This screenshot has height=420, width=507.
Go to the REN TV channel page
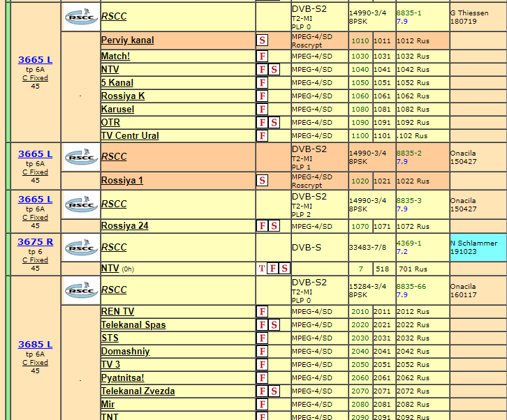tap(117, 311)
